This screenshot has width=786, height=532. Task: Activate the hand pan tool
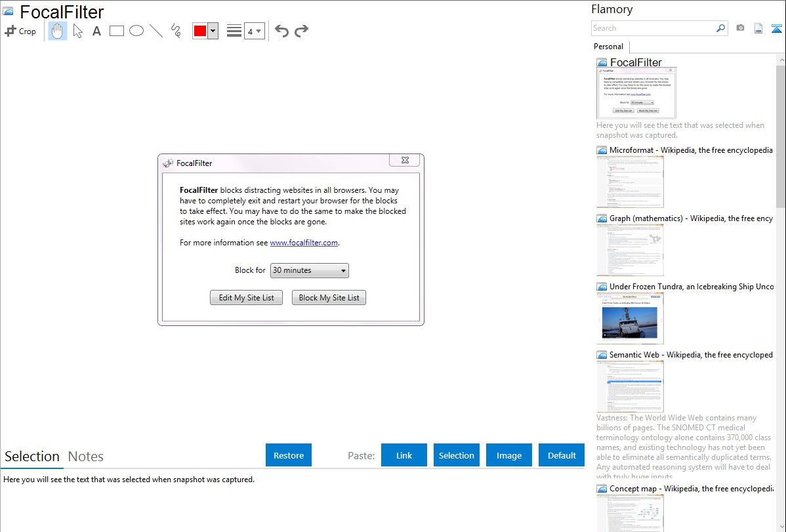tap(58, 31)
